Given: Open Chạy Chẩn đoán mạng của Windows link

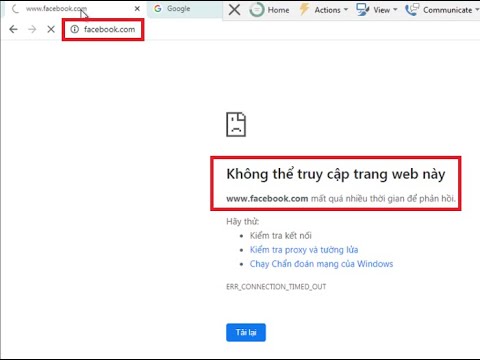Looking at the screenshot, I should [x=321, y=264].
